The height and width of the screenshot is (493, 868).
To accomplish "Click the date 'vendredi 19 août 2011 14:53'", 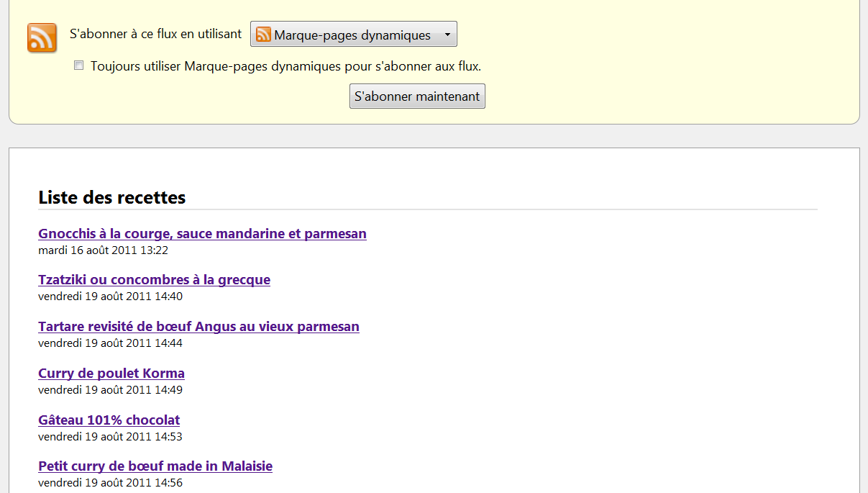I will pos(110,437).
